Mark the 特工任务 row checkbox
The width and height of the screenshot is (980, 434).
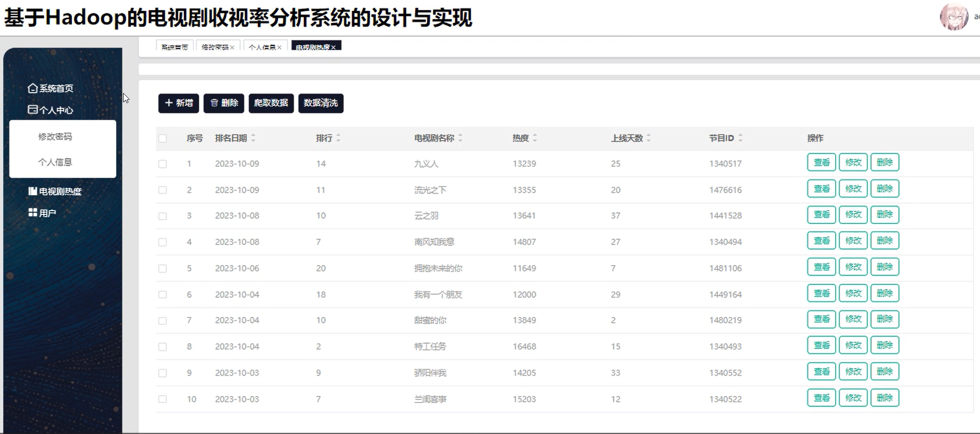click(163, 347)
